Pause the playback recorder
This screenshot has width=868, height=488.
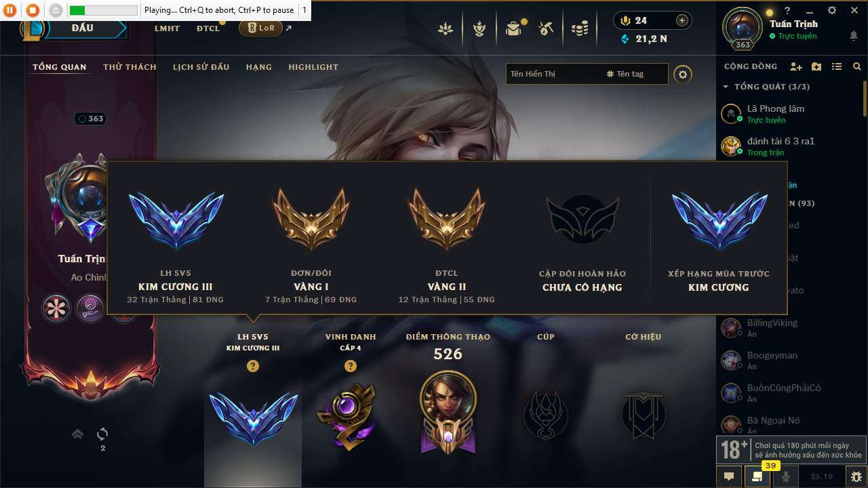point(11,10)
